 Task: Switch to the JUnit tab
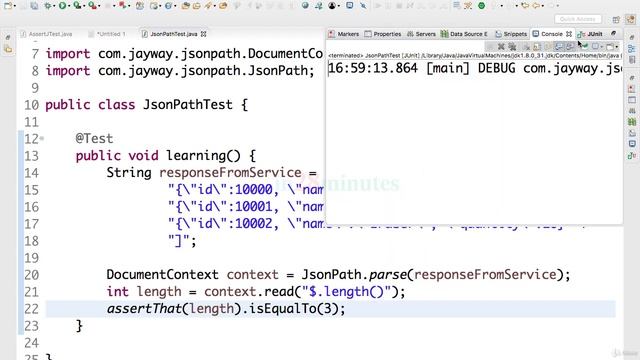(x=590, y=34)
